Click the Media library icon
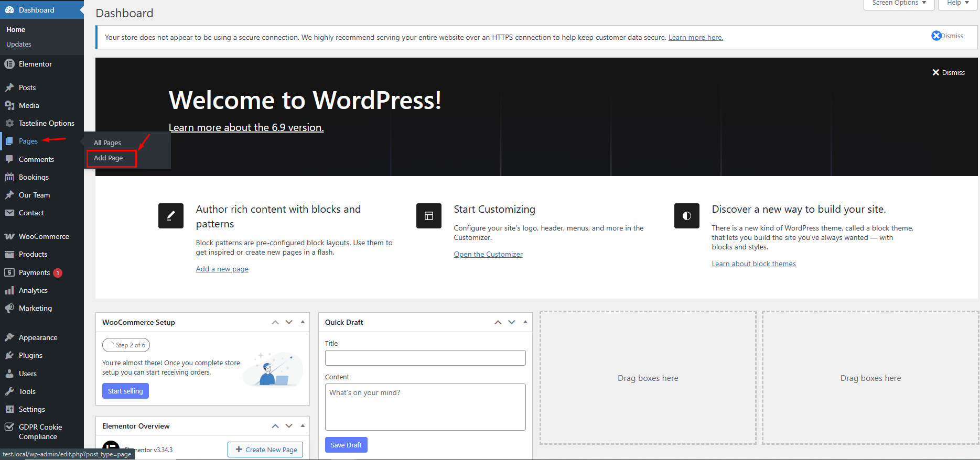This screenshot has height=460, width=980. 9,105
